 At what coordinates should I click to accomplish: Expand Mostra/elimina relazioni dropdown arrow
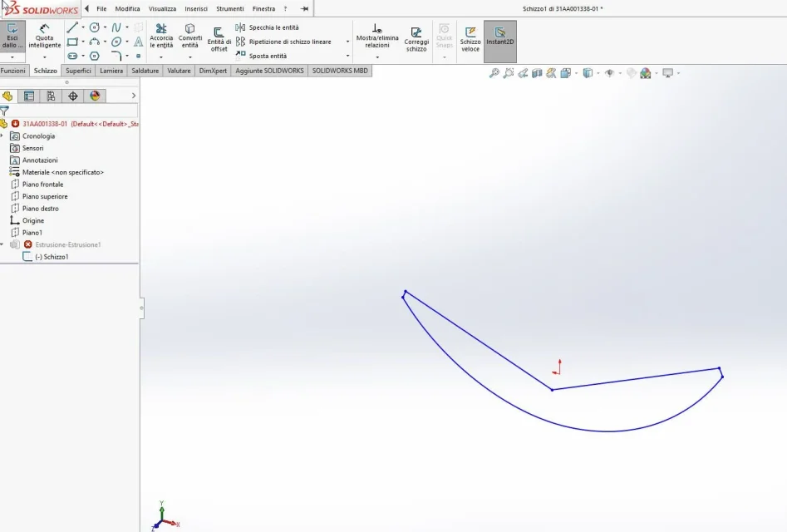pyautogui.click(x=377, y=57)
